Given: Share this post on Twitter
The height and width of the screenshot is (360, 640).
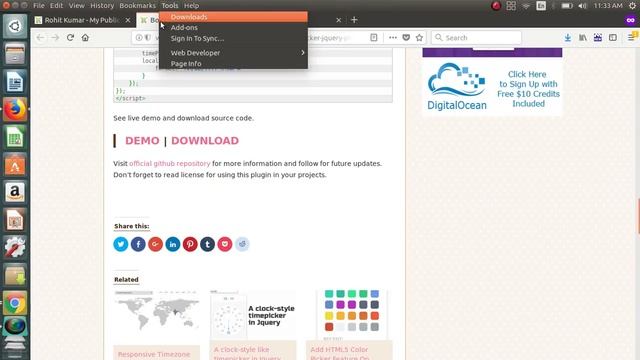Looking at the screenshot, I should 121,244.
